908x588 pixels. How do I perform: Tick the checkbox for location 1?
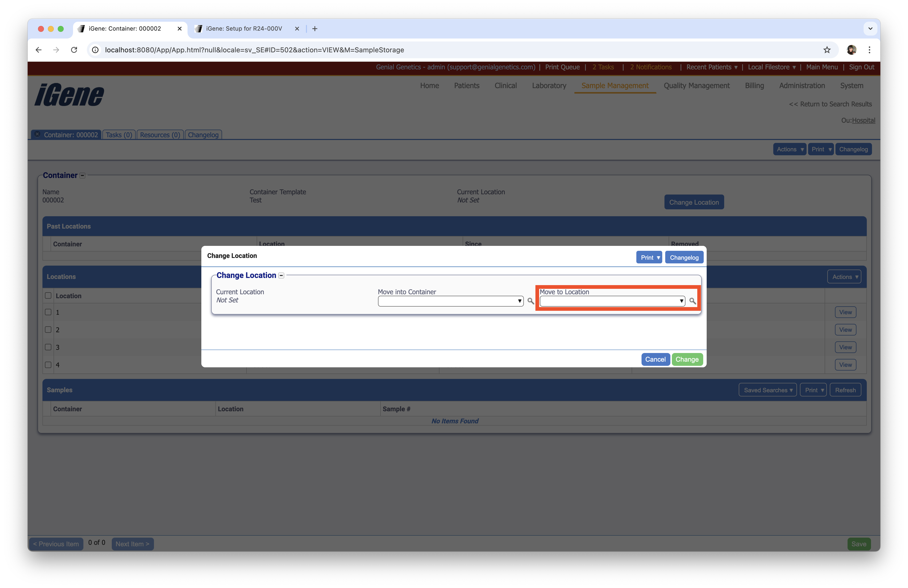point(48,312)
